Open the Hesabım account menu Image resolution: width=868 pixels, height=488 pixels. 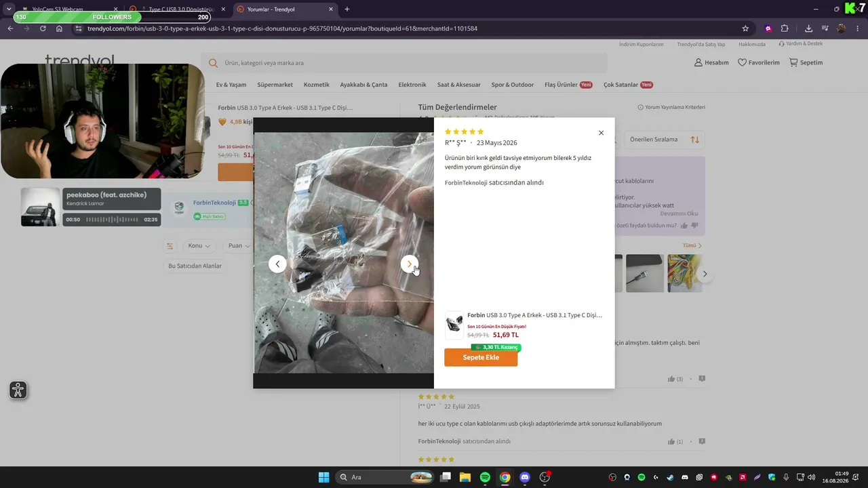[x=711, y=62]
